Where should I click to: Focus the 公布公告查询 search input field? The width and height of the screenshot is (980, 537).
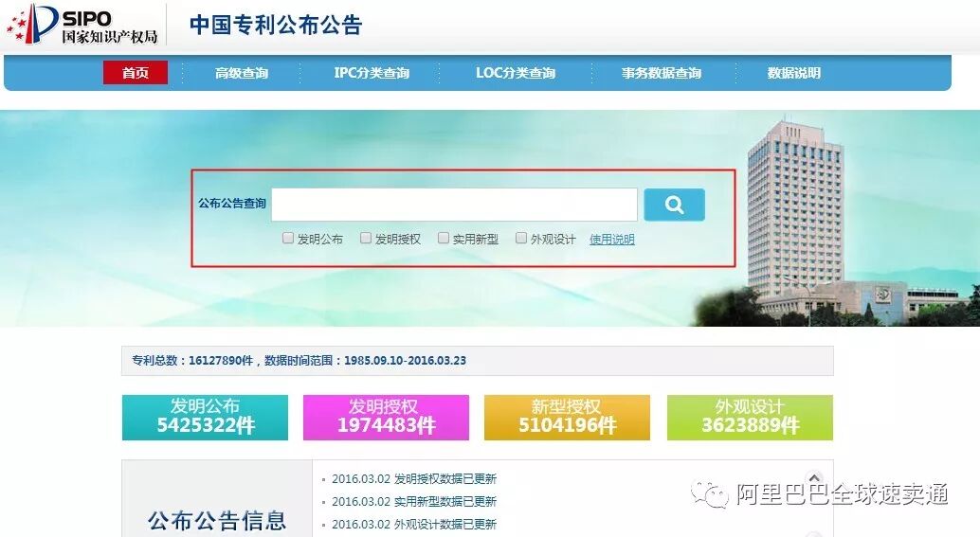tap(454, 205)
